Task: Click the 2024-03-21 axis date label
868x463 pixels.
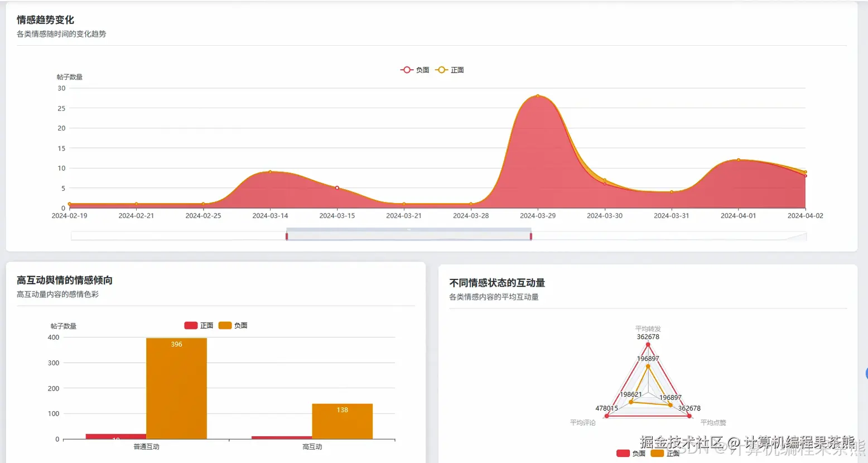Action: click(404, 215)
